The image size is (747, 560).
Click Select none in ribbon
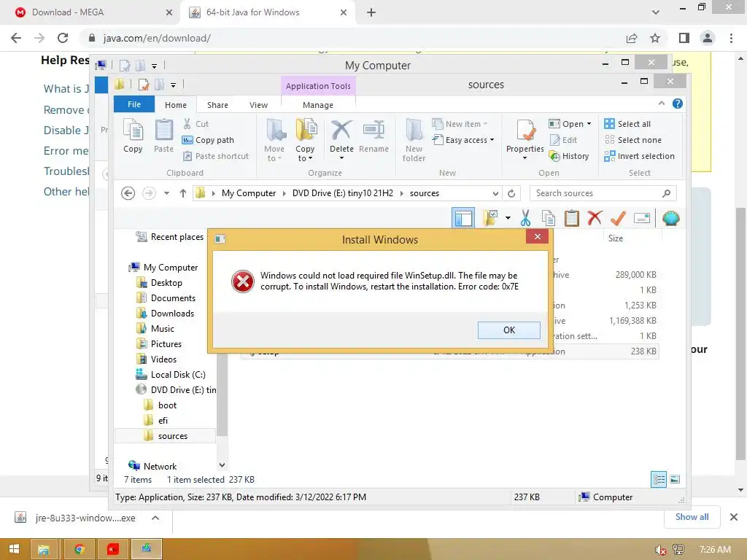coord(632,140)
